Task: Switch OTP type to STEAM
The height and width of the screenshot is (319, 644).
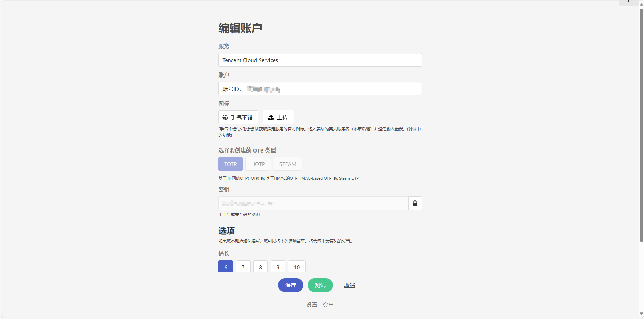Action: pos(288,164)
